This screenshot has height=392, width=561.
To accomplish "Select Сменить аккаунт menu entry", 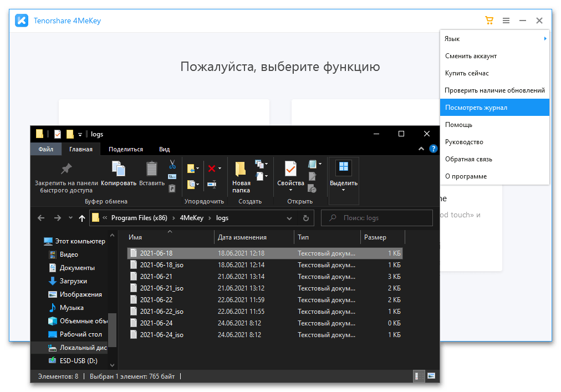I will 494,56.
